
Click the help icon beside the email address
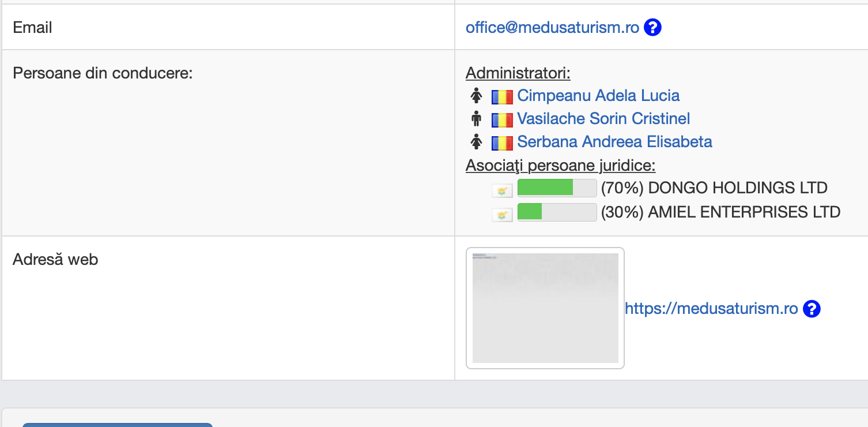click(652, 27)
